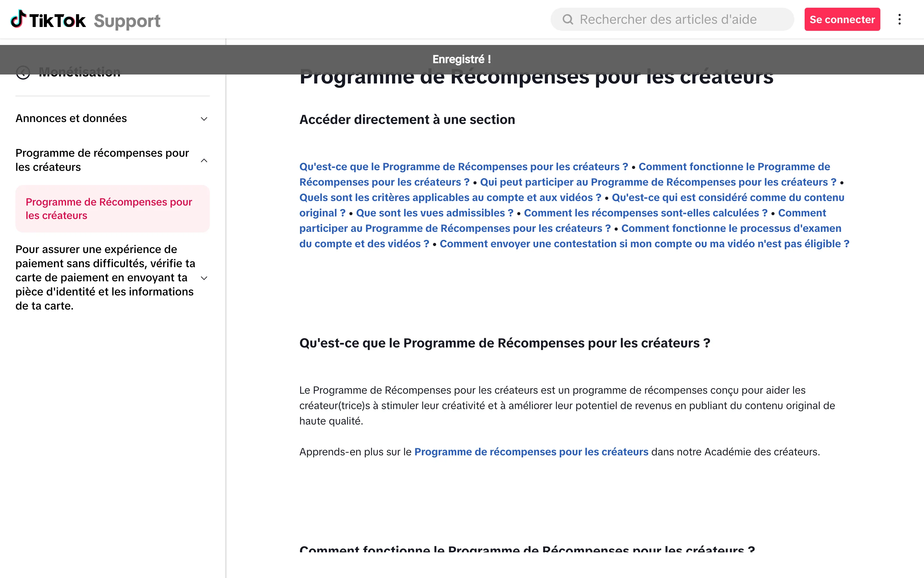Click the Enregistré ! notification banner

[x=462, y=59]
